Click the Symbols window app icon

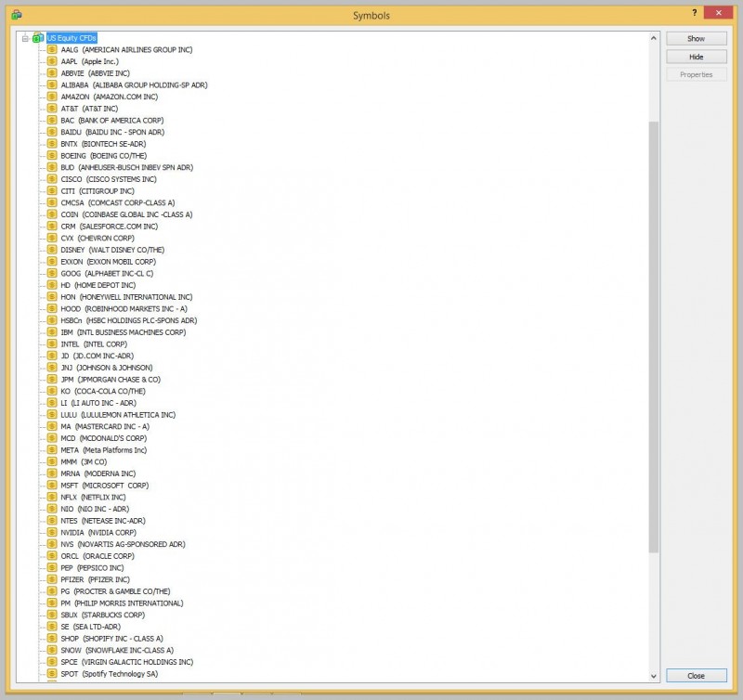(17, 15)
